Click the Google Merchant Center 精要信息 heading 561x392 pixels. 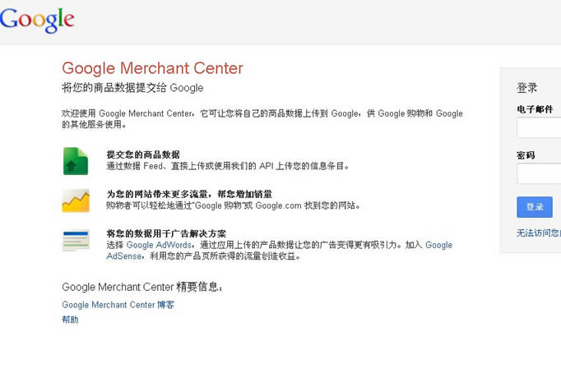coord(142,287)
